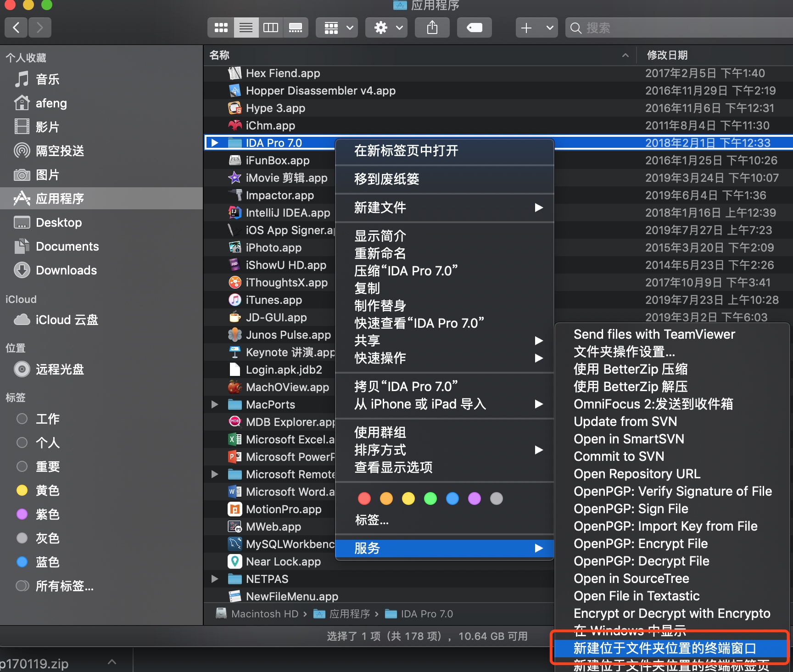This screenshot has width=793, height=672.
Task: Open Downloads in the sidebar
Action: click(x=101, y=270)
